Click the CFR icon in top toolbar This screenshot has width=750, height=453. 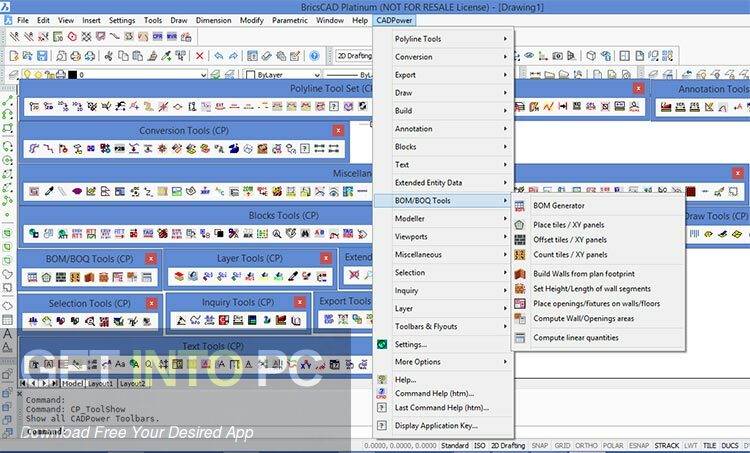pos(157,36)
